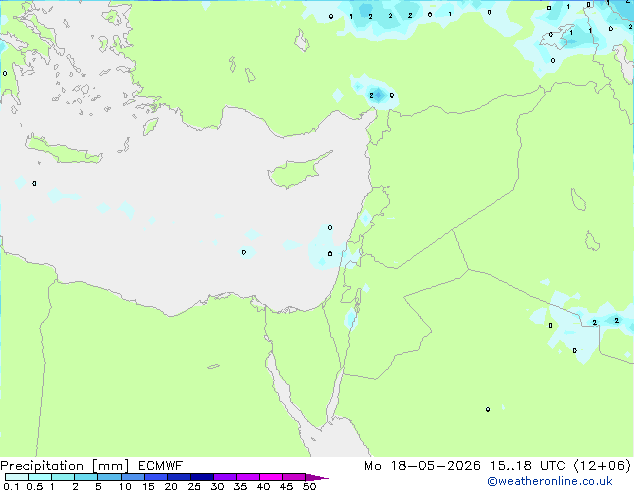Click the "Precipitation [mm]" title text

(64, 466)
